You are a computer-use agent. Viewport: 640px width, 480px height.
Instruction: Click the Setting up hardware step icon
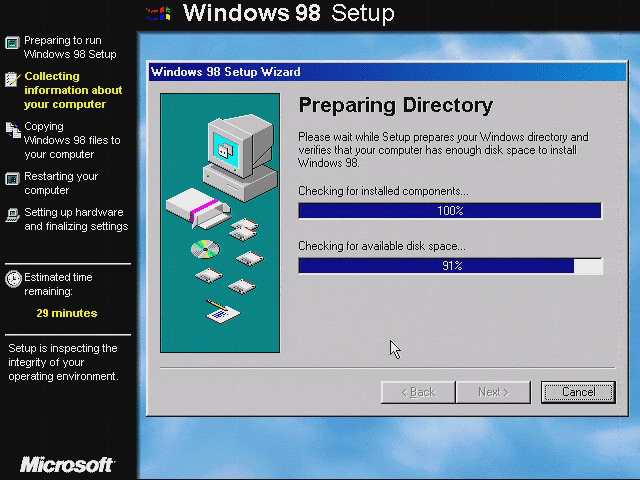(12, 215)
